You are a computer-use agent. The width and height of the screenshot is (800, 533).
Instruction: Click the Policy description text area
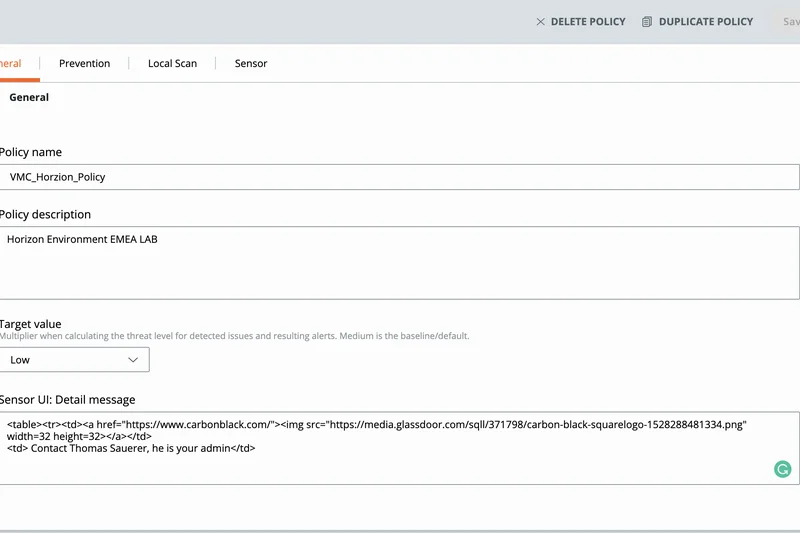(399, 263)
